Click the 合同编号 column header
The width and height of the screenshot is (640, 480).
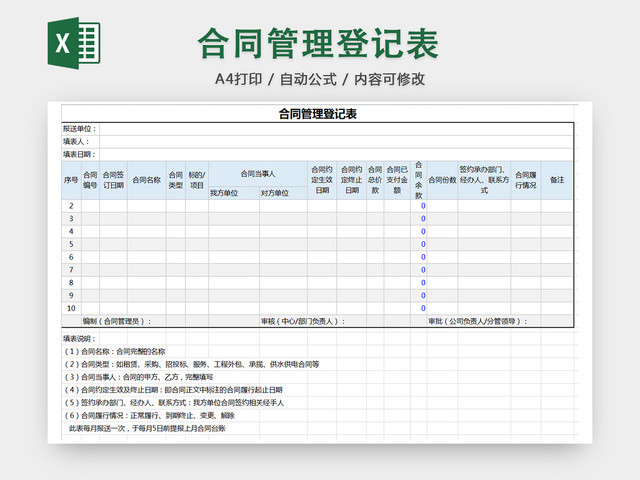click(90, 180)
